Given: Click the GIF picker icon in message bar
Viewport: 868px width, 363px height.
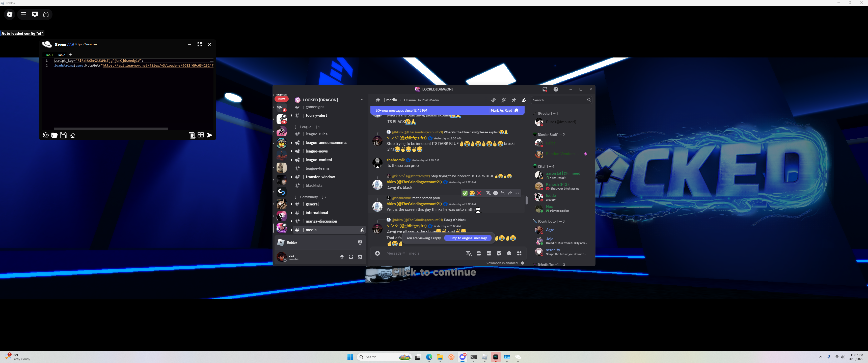Looking at the screenshot, I should tap(489, 253).
